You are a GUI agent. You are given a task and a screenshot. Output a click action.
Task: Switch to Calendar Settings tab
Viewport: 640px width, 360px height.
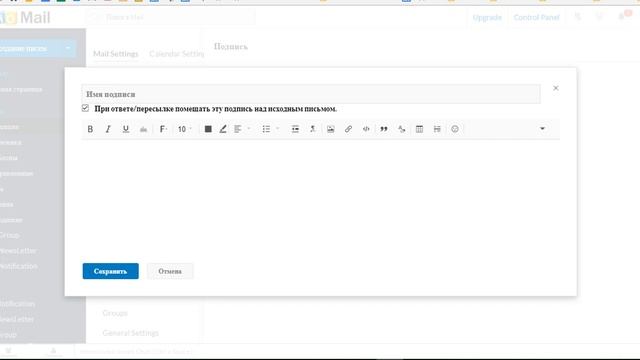point(176,54)
